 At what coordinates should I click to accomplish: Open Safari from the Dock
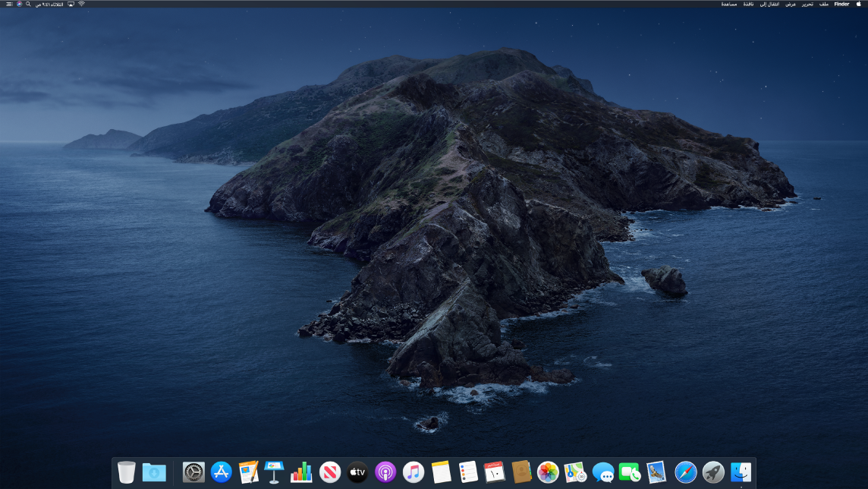coord(685,472)
